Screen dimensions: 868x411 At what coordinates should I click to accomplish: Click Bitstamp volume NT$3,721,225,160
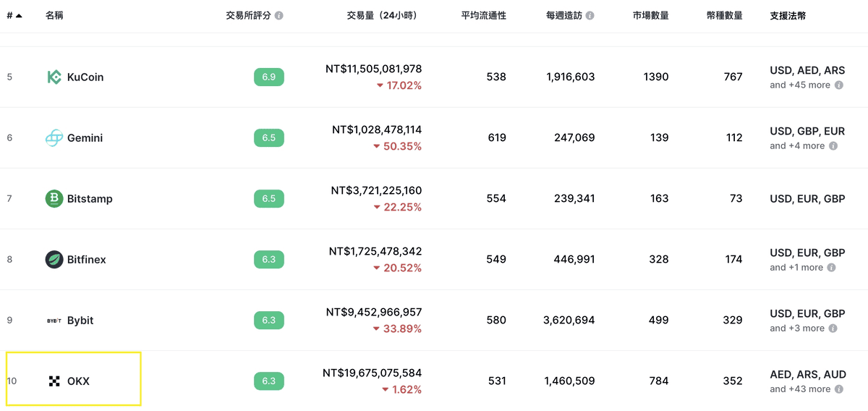pos(376,190)
